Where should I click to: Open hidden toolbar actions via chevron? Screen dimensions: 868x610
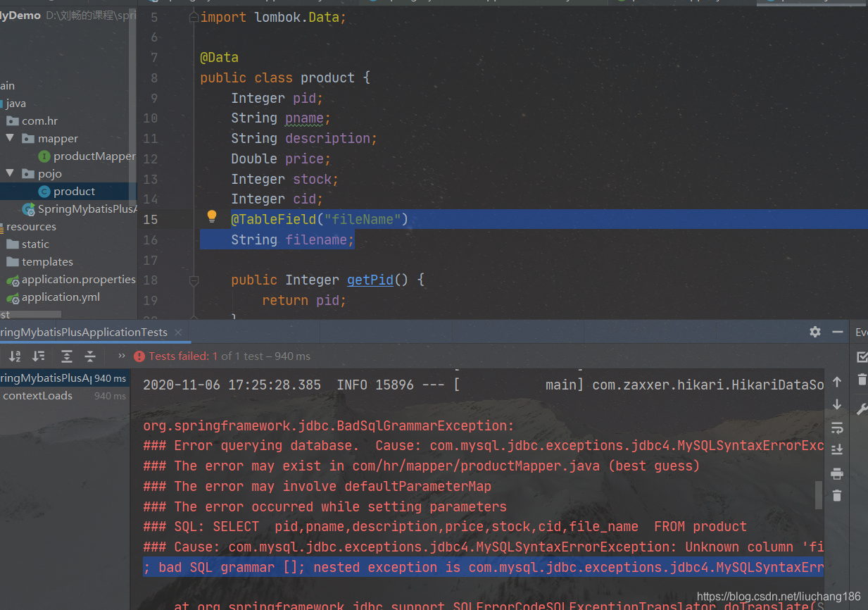click(x=120, y=356)
